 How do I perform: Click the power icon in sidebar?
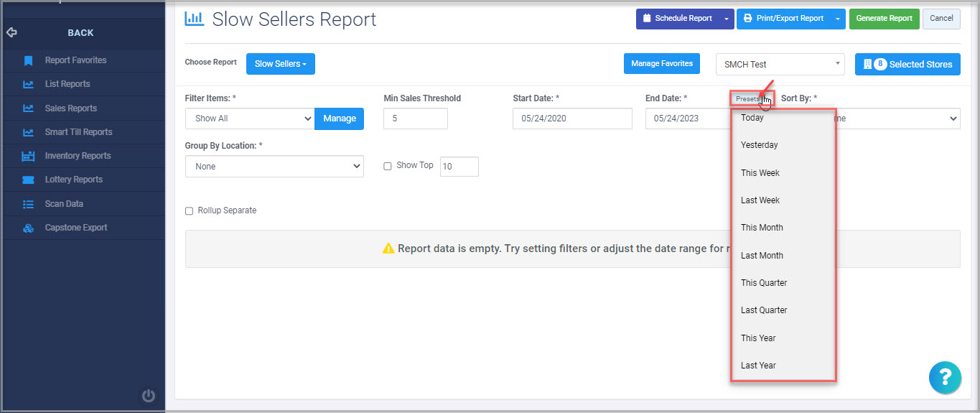(x=149, y=395)
